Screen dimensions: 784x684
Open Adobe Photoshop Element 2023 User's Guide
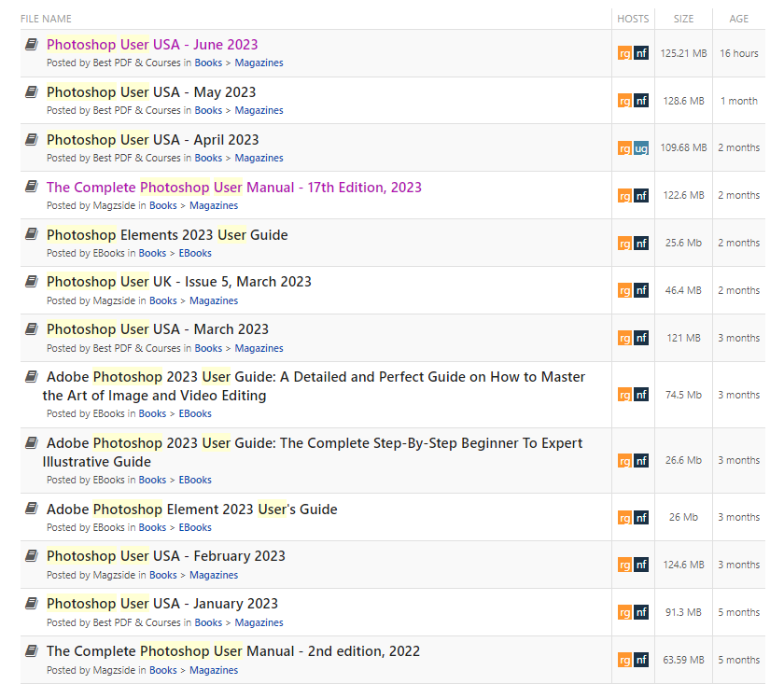point(192,509)
